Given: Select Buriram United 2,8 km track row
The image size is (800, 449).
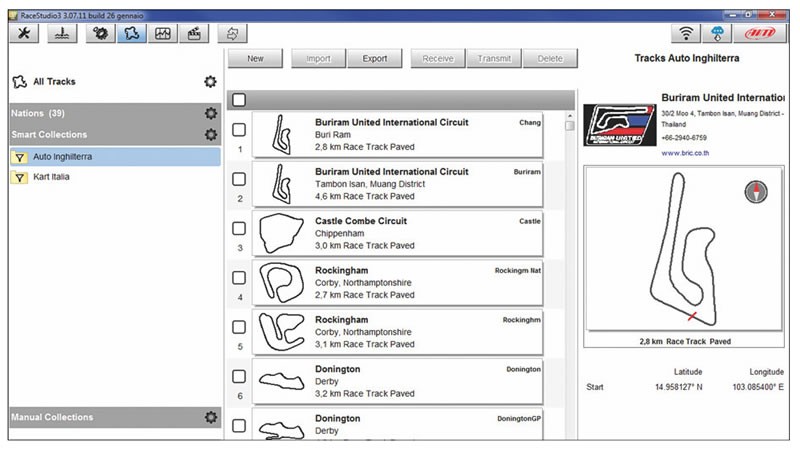Looking at the screenshot, I should (398, 135).
